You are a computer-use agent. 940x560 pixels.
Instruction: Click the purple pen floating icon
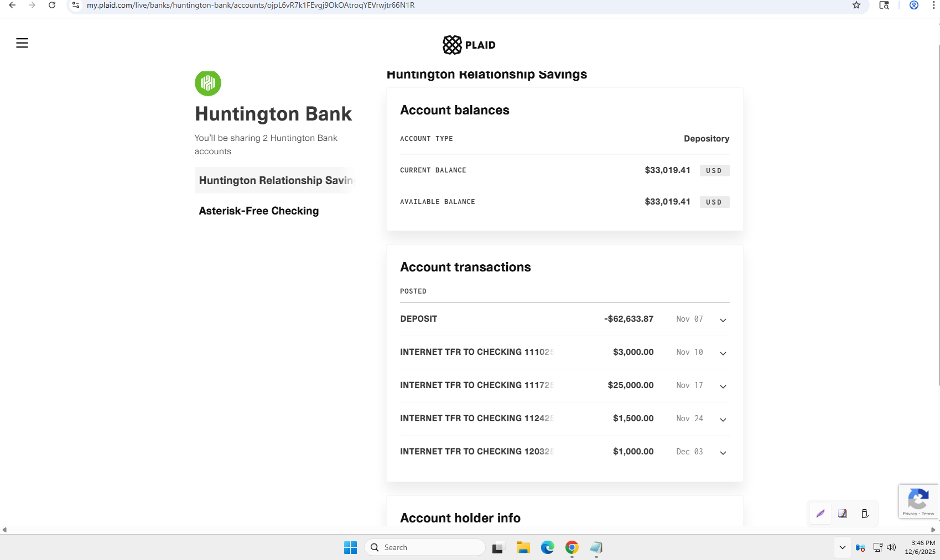click(820, 514)
